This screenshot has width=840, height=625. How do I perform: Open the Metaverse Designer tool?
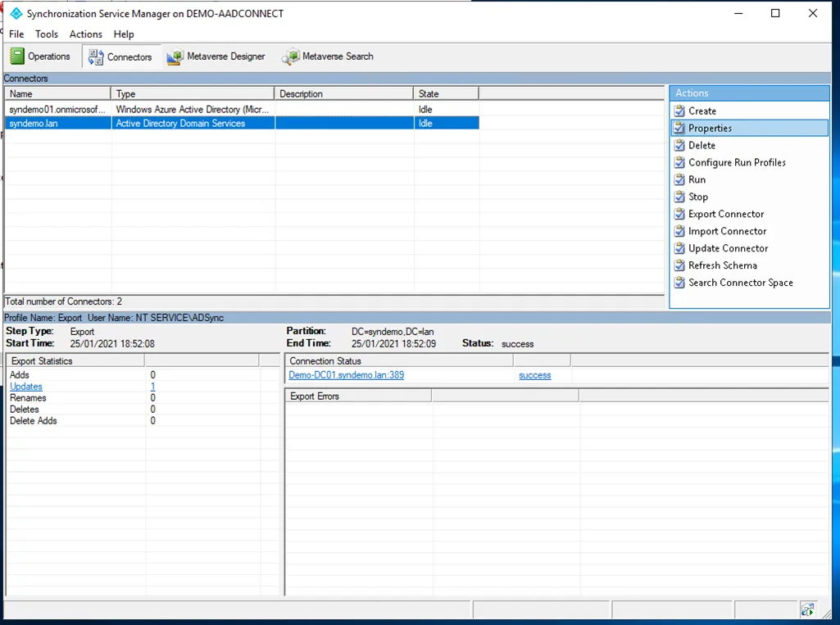(216, 57)
